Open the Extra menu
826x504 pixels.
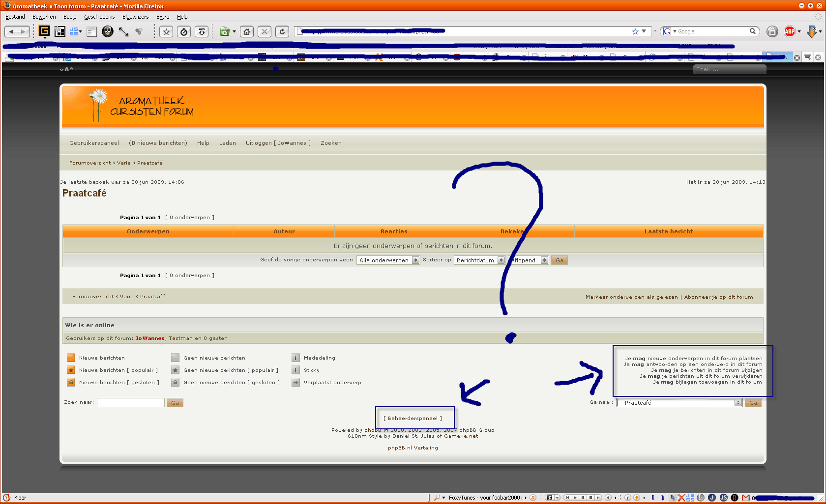pyautogui.click(x=163, y=17)
